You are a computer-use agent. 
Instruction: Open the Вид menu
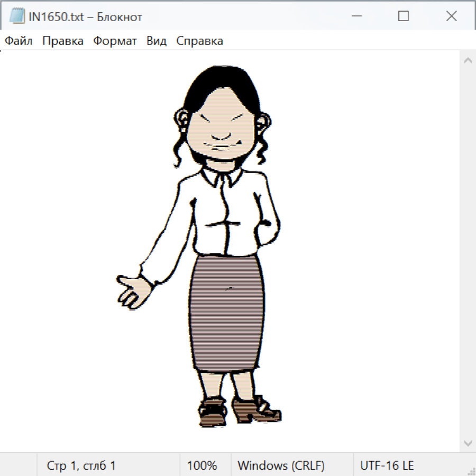coord(157,41)
